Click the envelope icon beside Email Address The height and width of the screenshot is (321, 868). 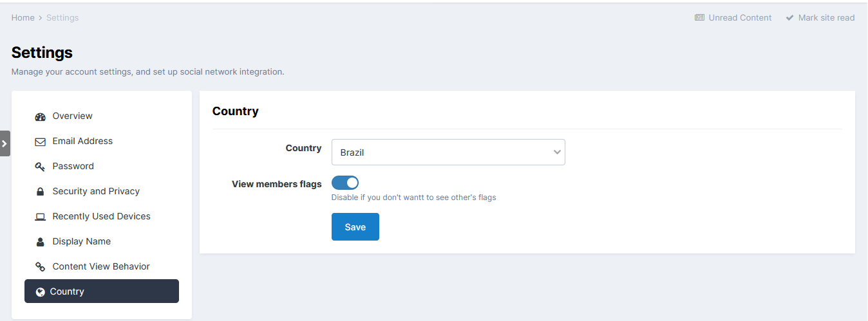click(40, 142)
